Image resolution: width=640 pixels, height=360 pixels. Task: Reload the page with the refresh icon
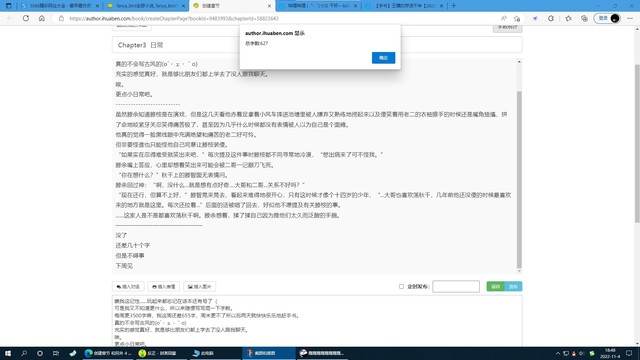26,18
